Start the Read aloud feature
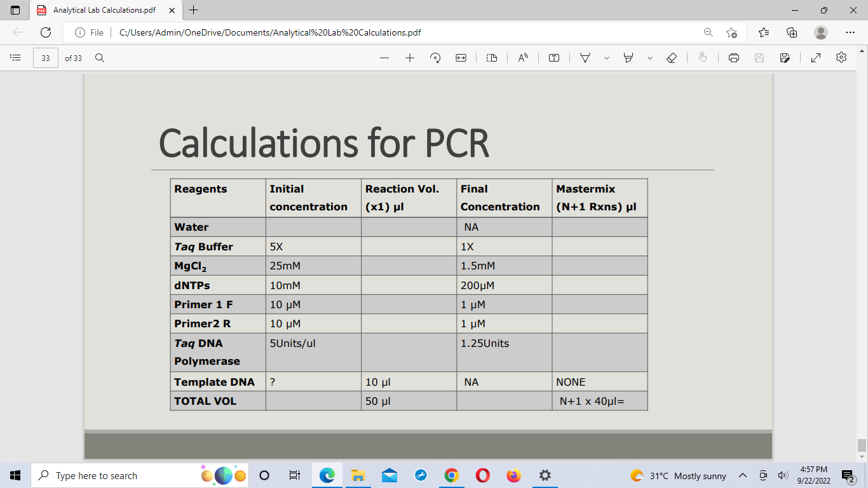Image resolution: width=868 pixels, height=488 pixels. [x=522, y=58]
